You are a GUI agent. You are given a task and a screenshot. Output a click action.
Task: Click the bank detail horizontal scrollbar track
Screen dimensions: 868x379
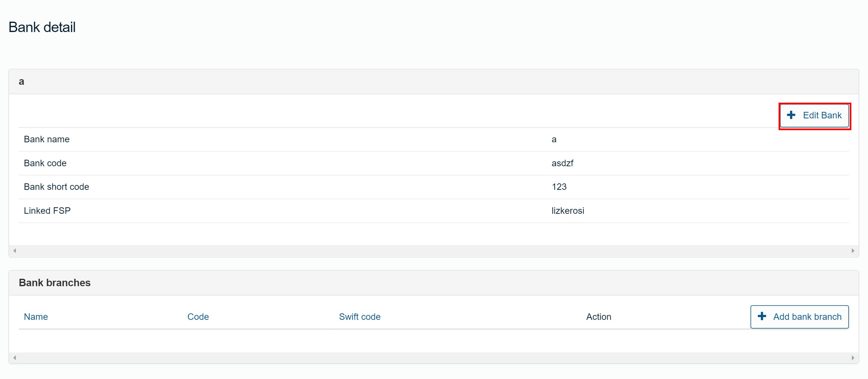coord(434,251)
